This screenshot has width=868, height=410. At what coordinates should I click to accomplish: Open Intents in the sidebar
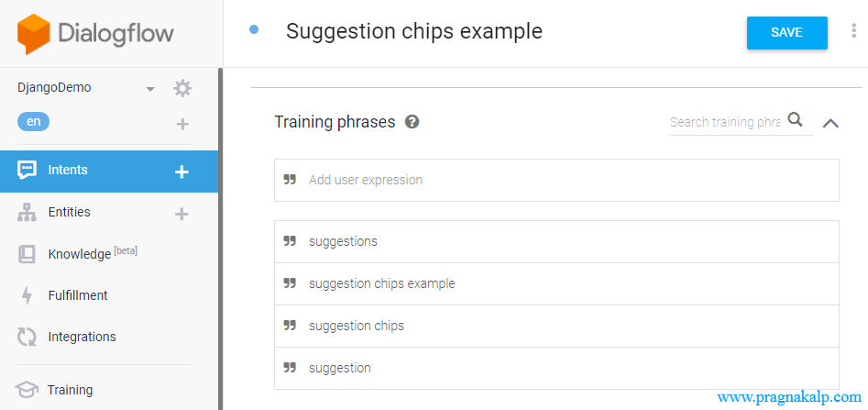click(x=68, y=171)
